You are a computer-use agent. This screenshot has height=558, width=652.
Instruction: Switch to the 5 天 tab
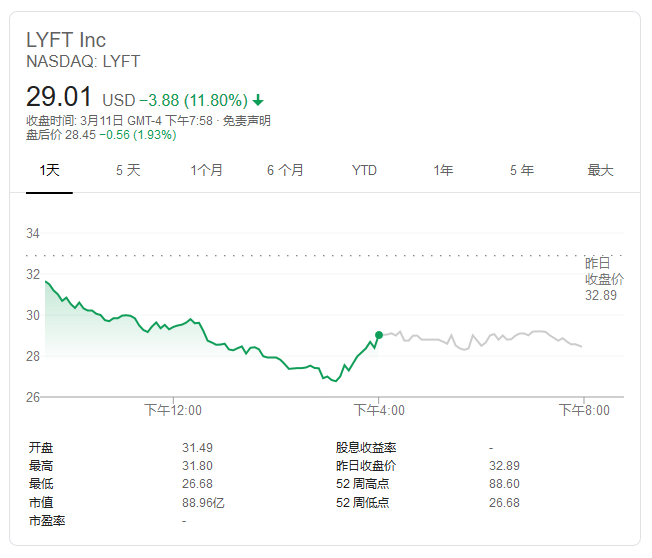click(128, 170)
